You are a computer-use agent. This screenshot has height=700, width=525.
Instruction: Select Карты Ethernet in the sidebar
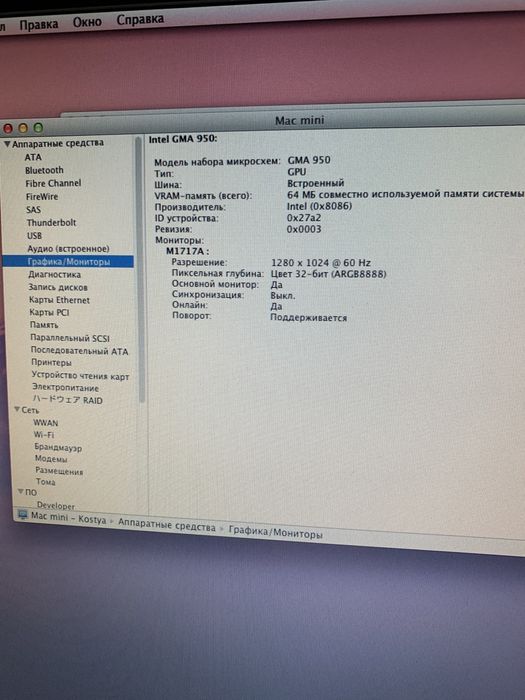coord(59,300)
